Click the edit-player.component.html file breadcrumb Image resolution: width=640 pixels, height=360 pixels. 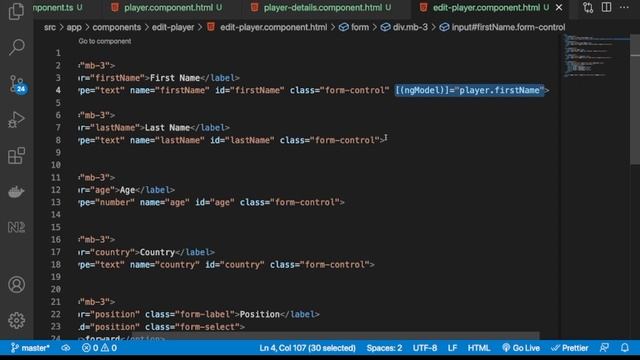(268, 27)
